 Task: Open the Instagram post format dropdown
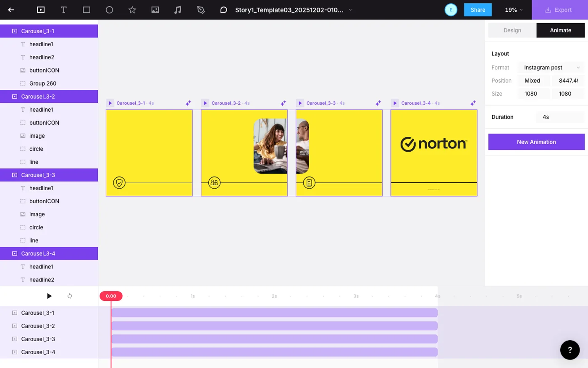tap(551, 68)
